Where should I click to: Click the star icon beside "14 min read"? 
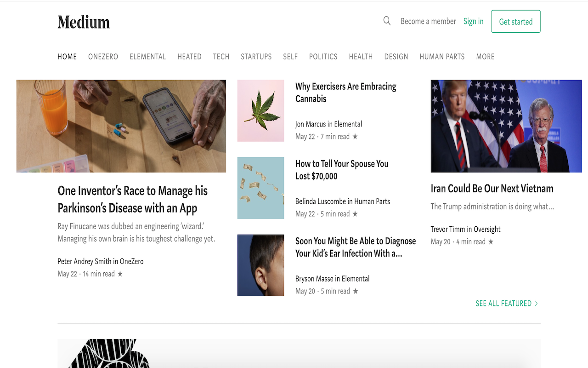(120, 274)
